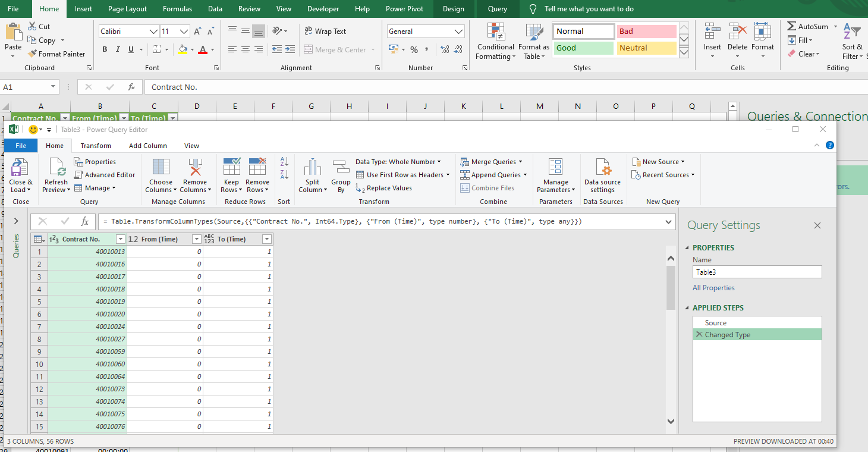Select Source applied step

click(x=757, y=323)
